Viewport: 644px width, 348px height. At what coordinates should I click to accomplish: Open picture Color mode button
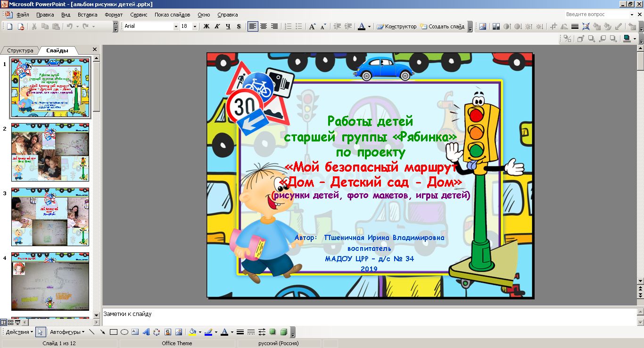click(496, 26)
